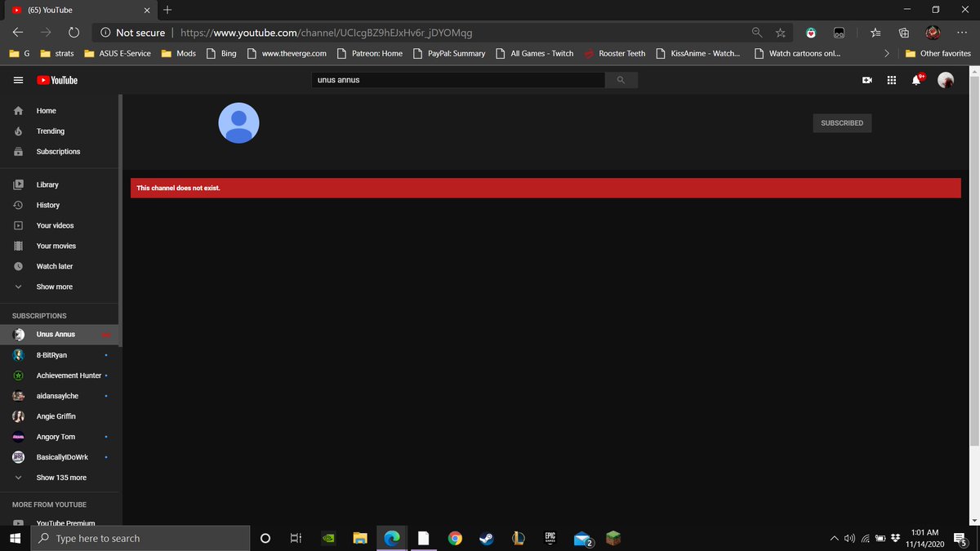Screen dimensions: 980x551
Task: Open the Action Center notifications
Action: point(960,539)
